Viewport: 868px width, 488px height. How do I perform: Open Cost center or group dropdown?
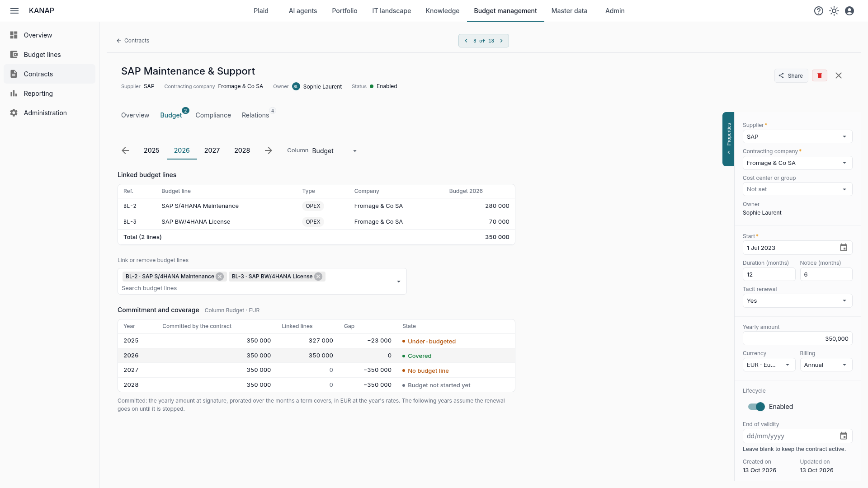click(x=797, y=189)
